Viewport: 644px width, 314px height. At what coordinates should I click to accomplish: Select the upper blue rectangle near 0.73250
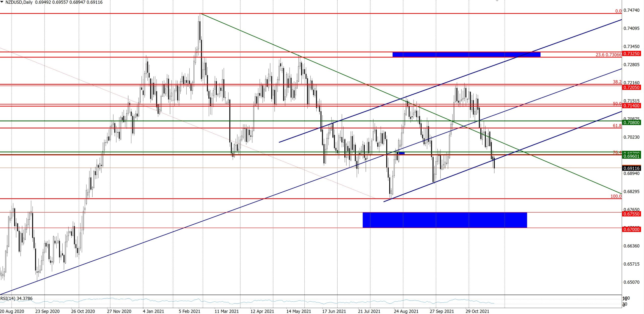tap(466, 54)
